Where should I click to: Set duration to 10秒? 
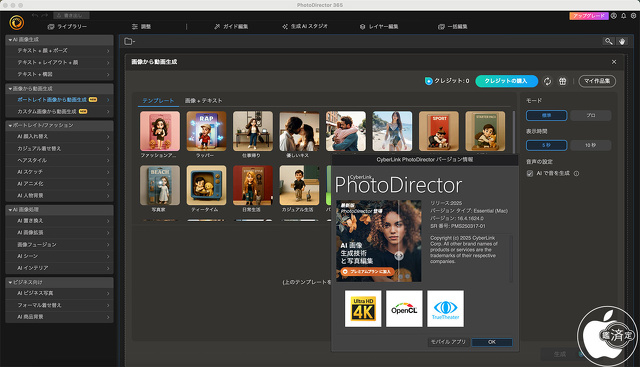[x=591, y=145]
